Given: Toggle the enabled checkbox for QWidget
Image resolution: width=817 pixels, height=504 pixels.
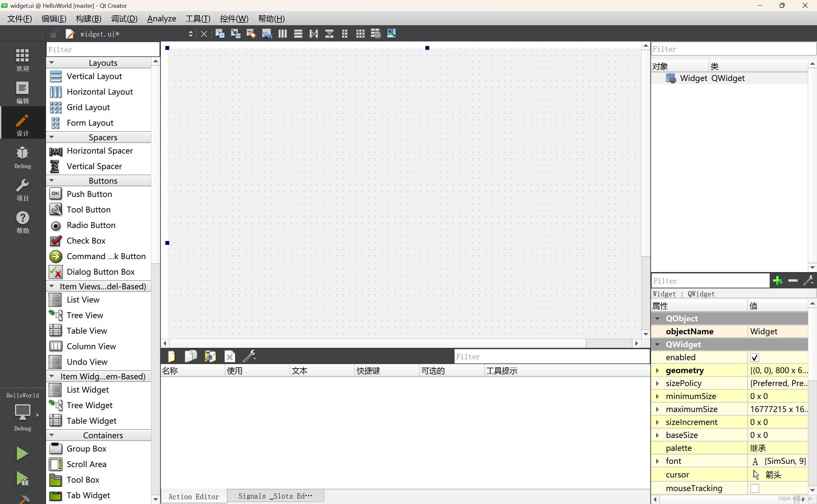Looking at the screenshot, I should 754,357.
